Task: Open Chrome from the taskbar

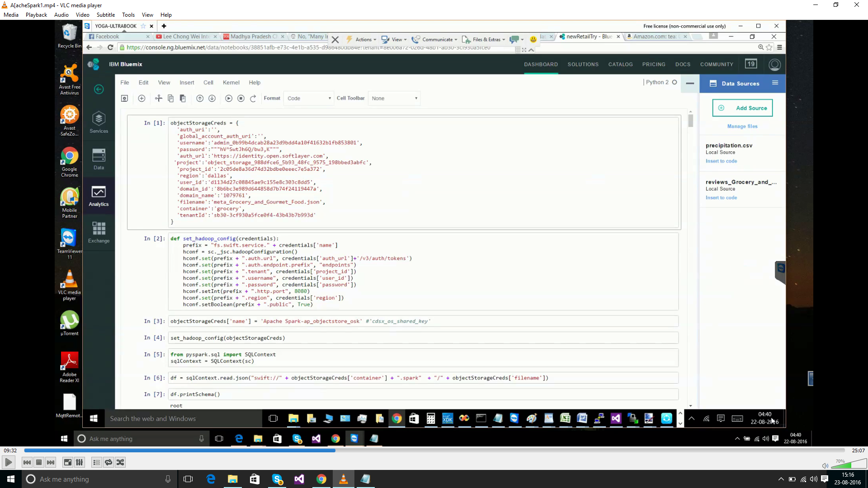Action: 321,479
